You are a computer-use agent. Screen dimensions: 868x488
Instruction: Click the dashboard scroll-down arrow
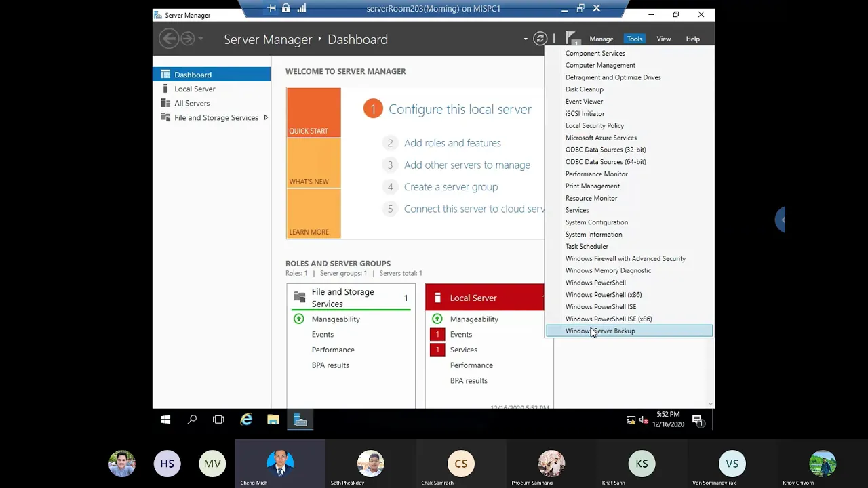[x=711, y=404]
